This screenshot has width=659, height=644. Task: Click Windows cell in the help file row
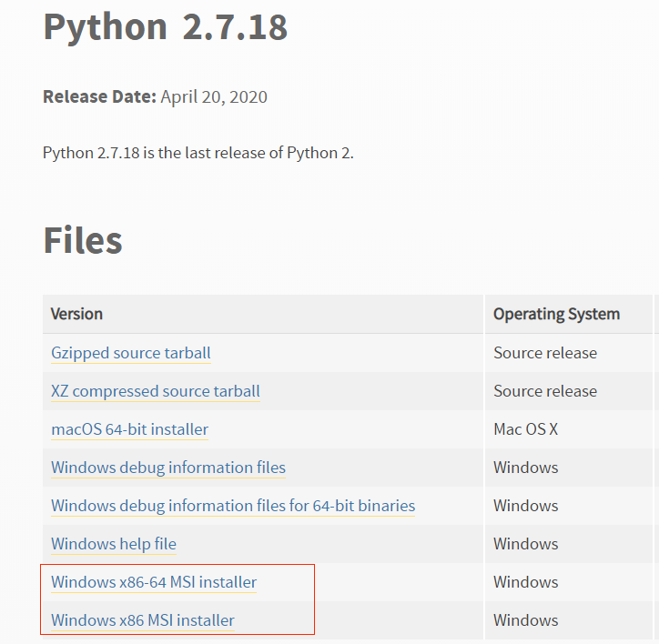525,544
